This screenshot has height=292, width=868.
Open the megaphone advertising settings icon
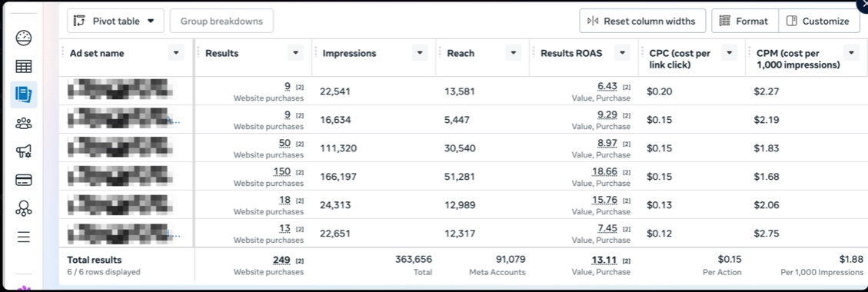click(23, 151)
